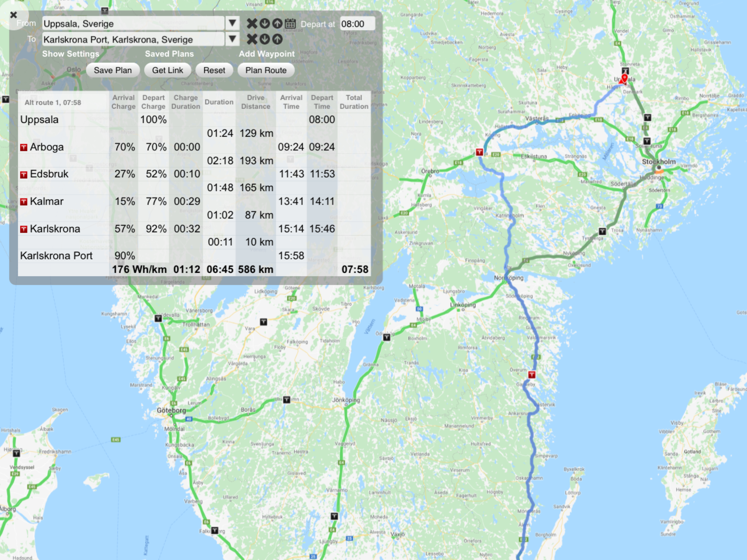Click the Kalmar Supercharger icon in the table

[x=24, y=202]
